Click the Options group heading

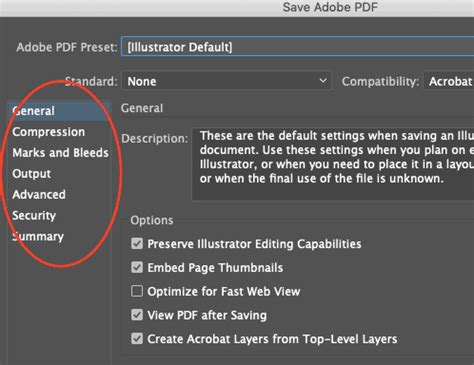[x=152, y=220]
